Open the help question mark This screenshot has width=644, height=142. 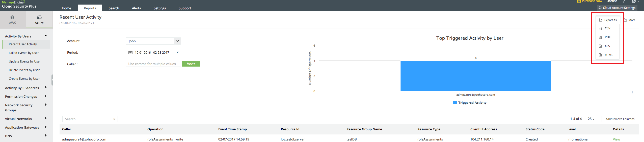624,2
